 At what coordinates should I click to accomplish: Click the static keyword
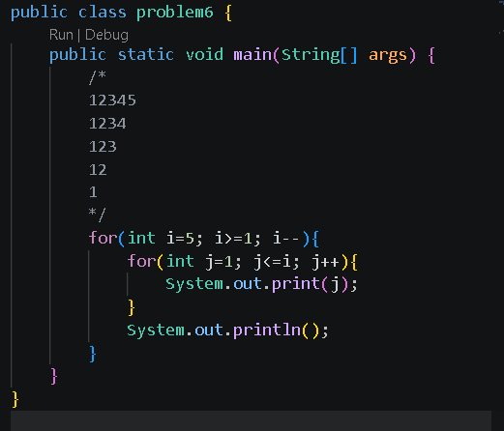point(146,54)
